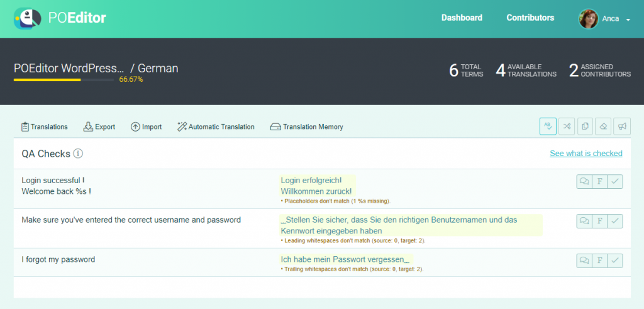Click the 2 Assigned Contributors counter
Image resolution: width=644 pixels, height=309 pixels.
[x=600, y=70]
